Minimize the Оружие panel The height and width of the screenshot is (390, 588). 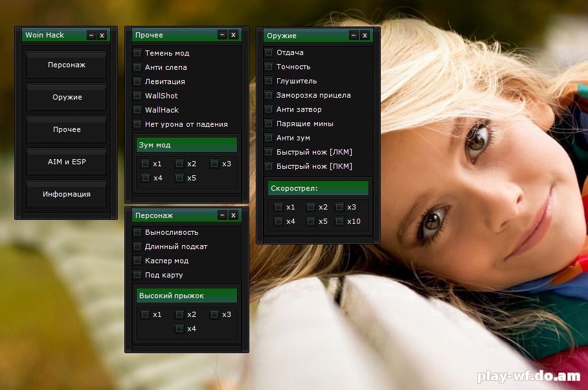(x=354, y=35)
